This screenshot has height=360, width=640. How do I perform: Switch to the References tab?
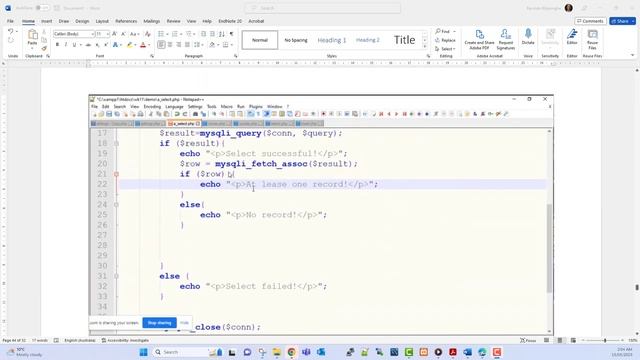[126, 21]
